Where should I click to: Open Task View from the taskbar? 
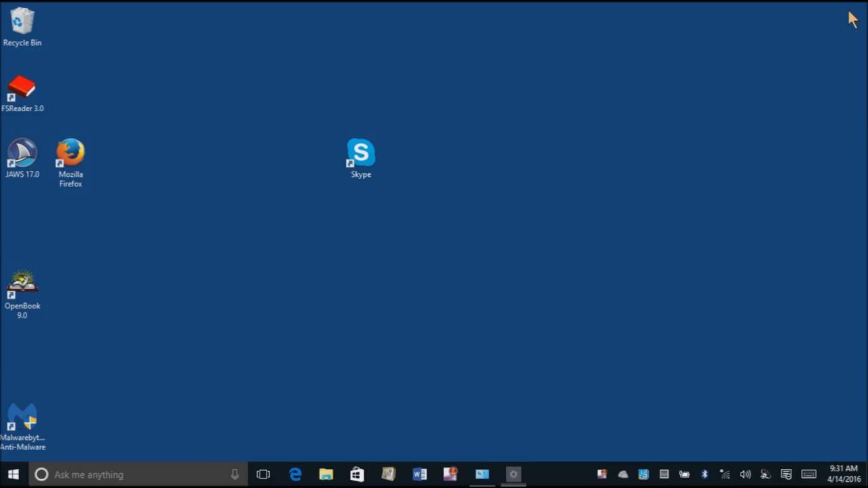click(x=263, y=474)
